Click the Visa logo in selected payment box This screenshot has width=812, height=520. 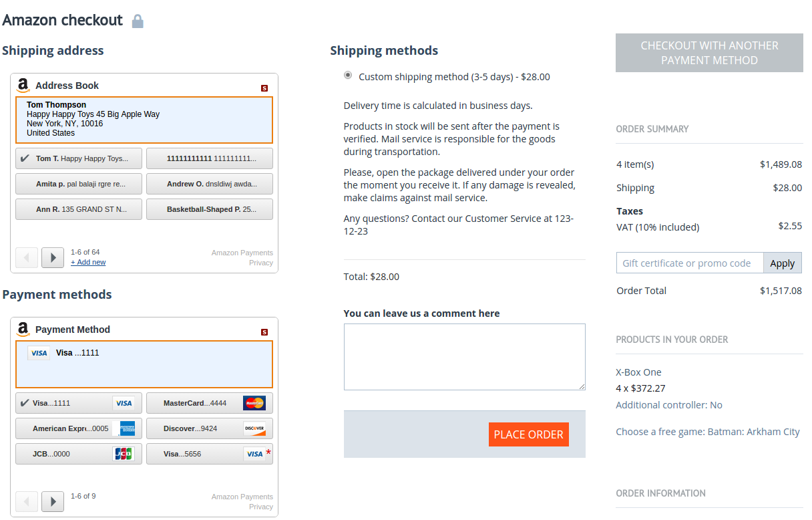[x=39, y=353]
